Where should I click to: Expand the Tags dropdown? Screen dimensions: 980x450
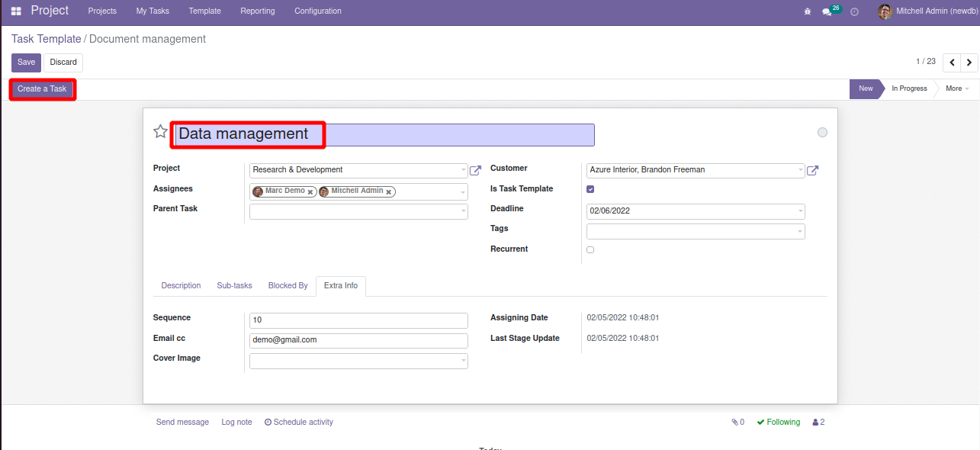[x=799, y=231]
